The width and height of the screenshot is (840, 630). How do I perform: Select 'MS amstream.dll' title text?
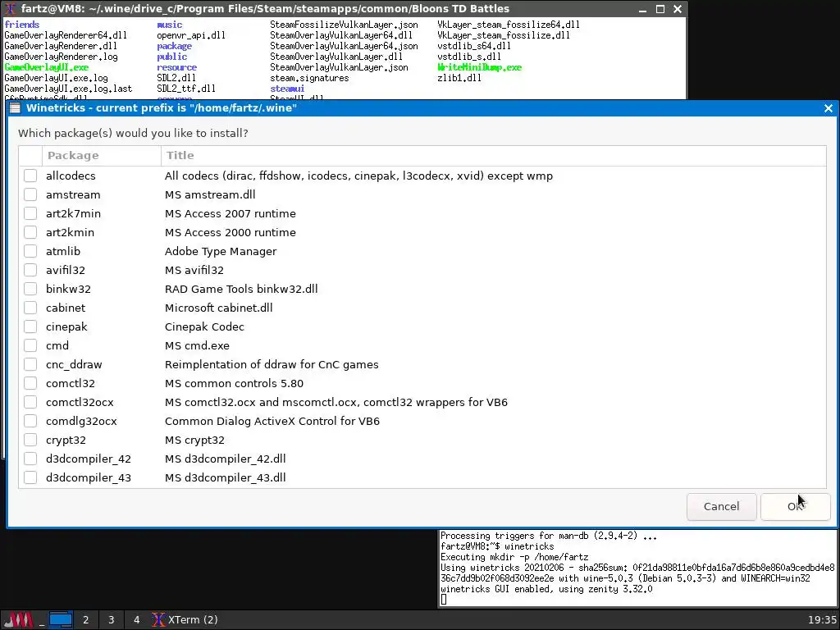pos(210,194)
